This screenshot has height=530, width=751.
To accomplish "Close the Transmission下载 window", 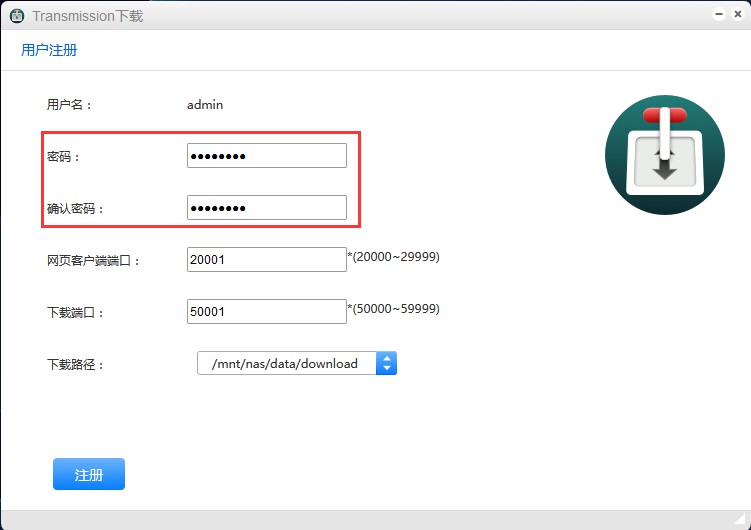I will [737, 15].
